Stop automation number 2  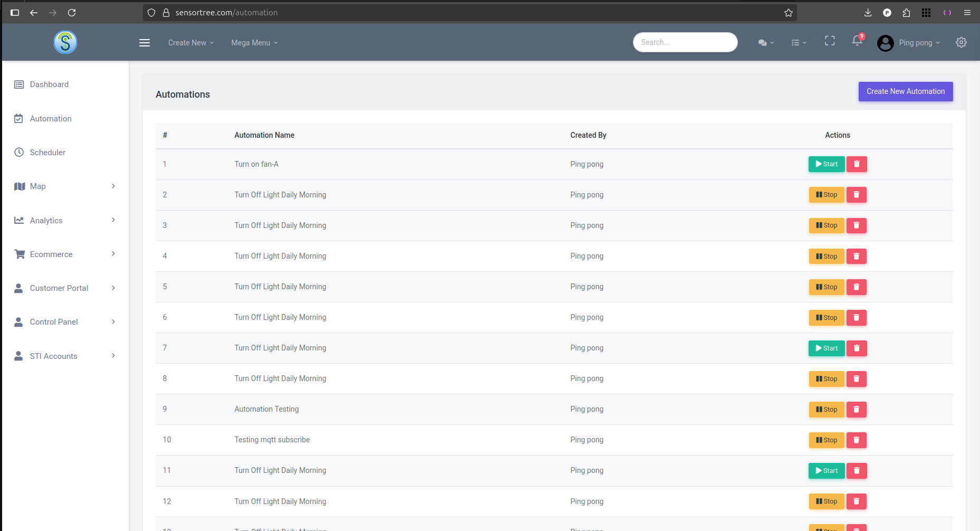click(x=826, y=195)
